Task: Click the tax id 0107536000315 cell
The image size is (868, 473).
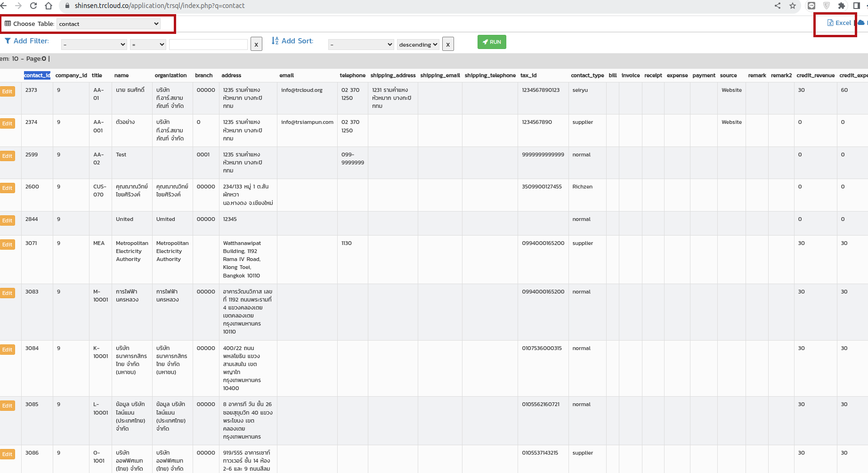Action: (542, 348)
